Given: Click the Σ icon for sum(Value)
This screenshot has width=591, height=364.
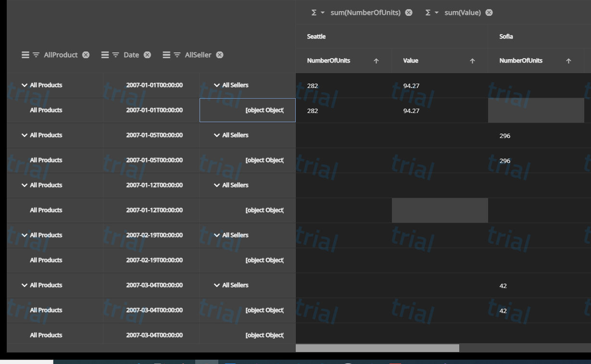Looking at the screenshot, I should (x=428, y=13).
